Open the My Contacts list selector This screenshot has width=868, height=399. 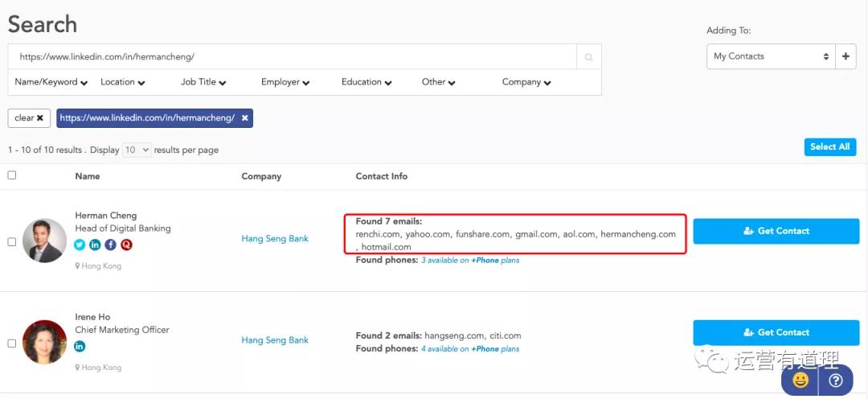[x=771, y=56]
